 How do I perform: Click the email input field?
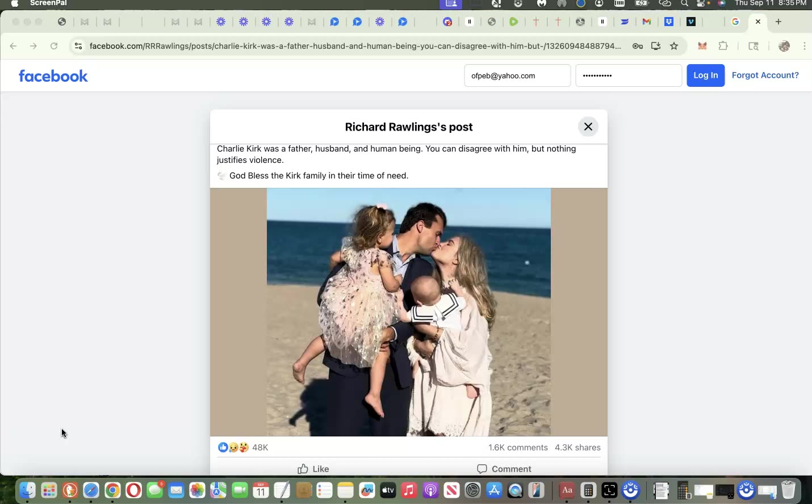coord(517,75)
